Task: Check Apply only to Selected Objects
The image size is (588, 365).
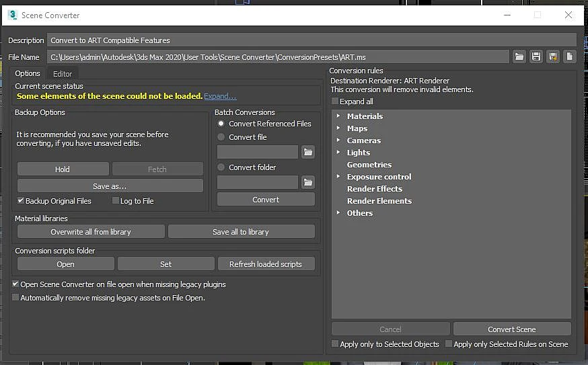Action: tap(335, 343)
